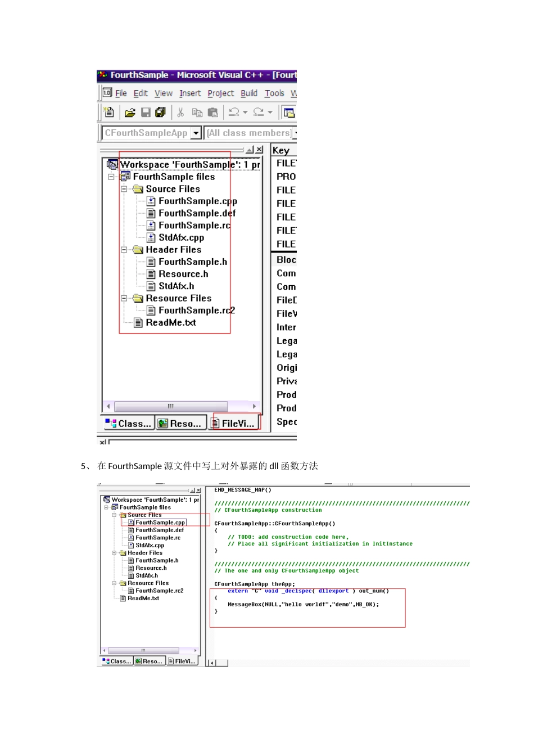Click the Cut scissors icon
The height and width of the screenshot is (756, 534).
click(x=180, y=112)
